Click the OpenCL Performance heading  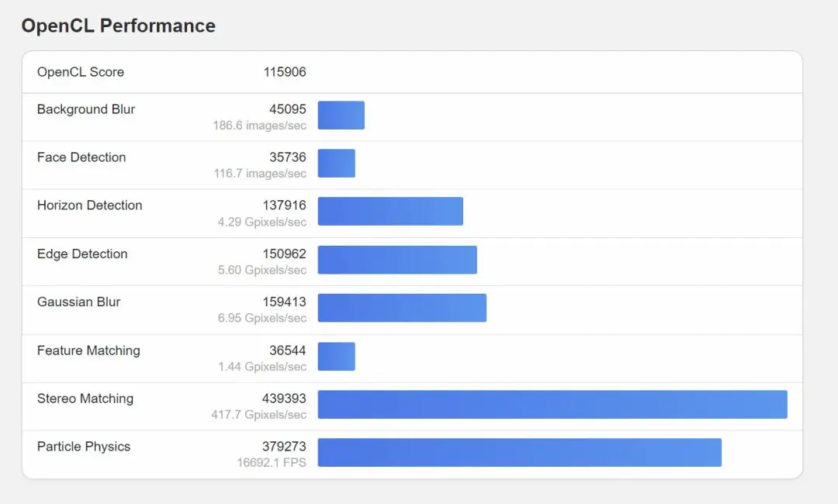[x=118, y=26]
